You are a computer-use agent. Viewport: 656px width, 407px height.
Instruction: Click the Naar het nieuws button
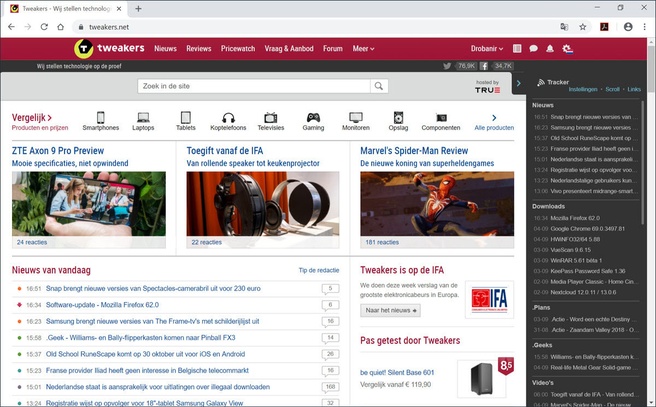[390, 310]
